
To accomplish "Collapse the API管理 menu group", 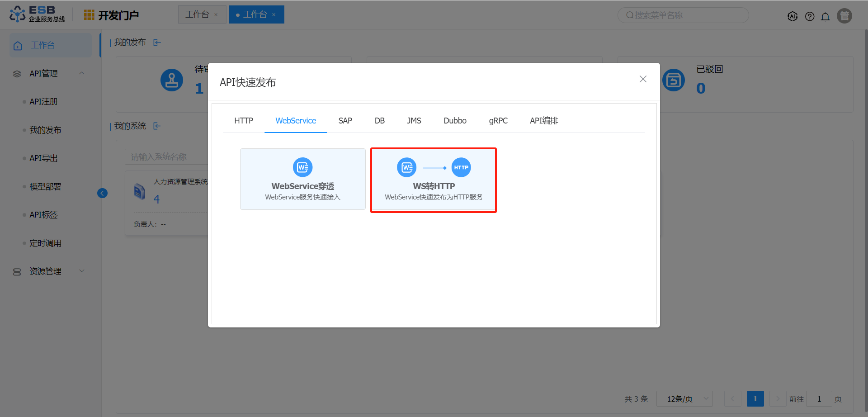I will pos(82,73).
